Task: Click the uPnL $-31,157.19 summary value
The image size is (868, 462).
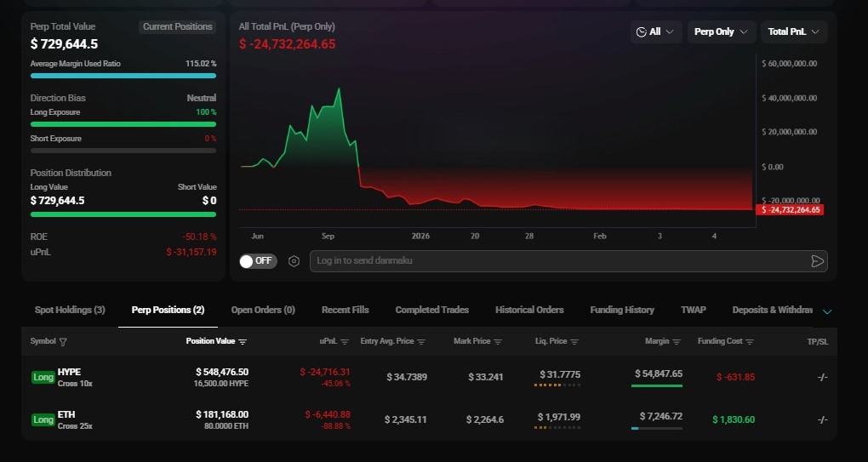Action: click(191, 253)
